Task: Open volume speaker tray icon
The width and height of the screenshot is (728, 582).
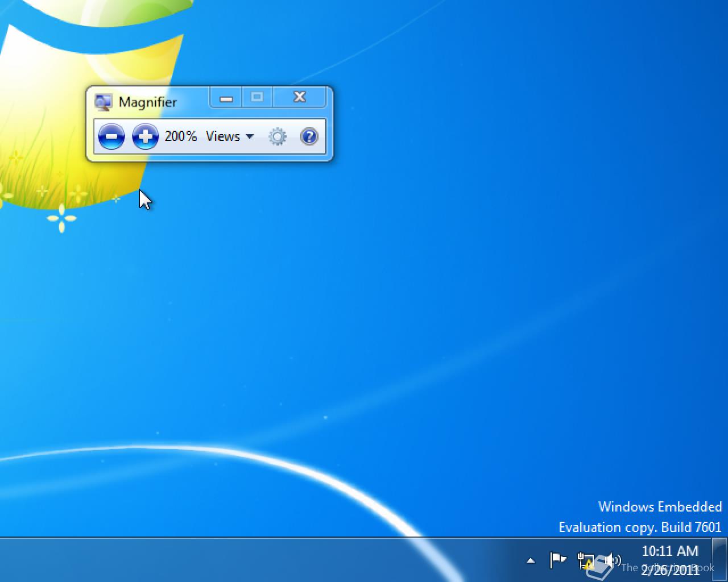Action: pos(612,560)
